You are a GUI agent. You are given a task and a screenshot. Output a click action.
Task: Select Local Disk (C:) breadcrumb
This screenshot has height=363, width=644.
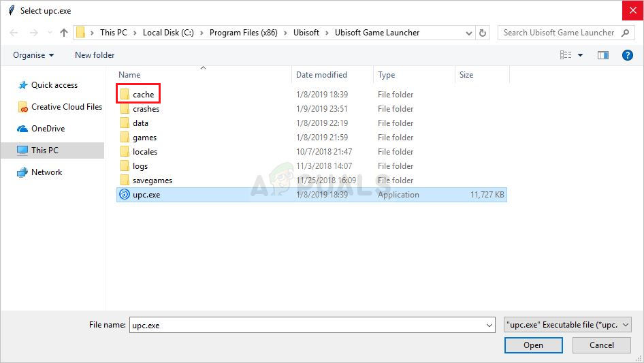point(168,33)
